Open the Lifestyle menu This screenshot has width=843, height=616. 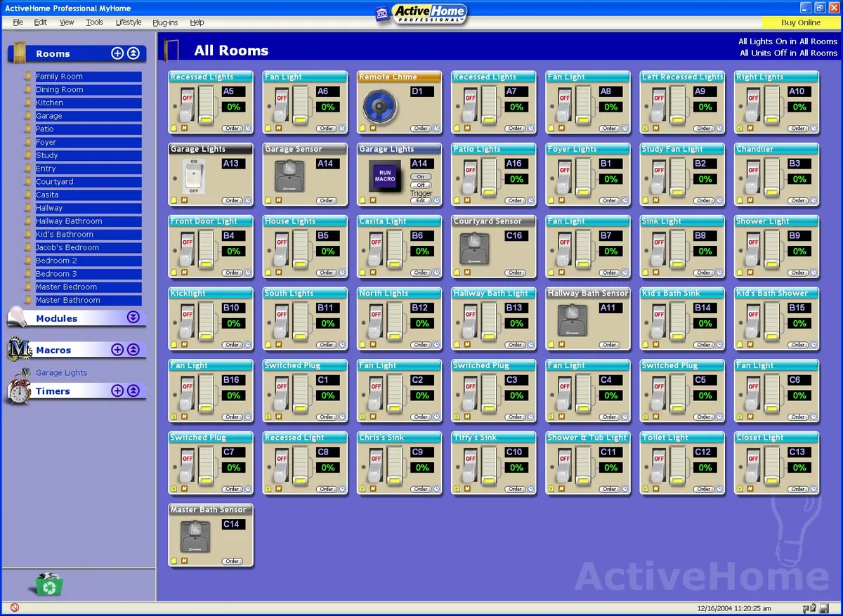(x=129, y=22)
